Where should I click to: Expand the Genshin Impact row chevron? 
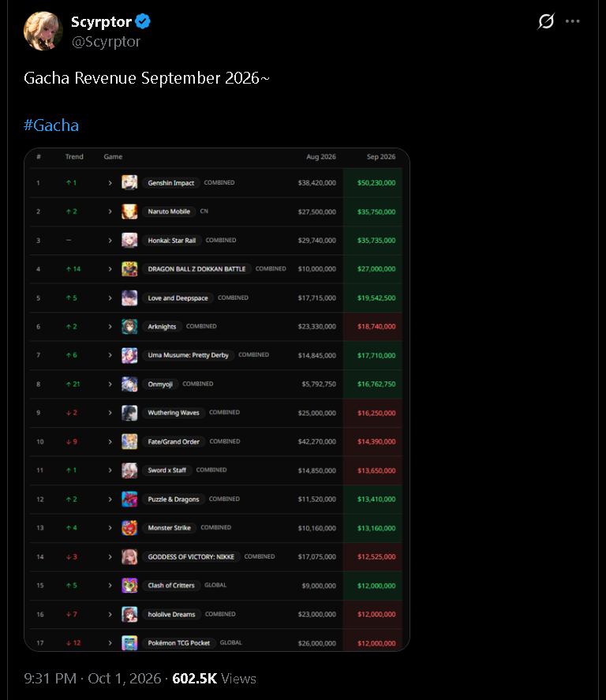coord(110,183)
